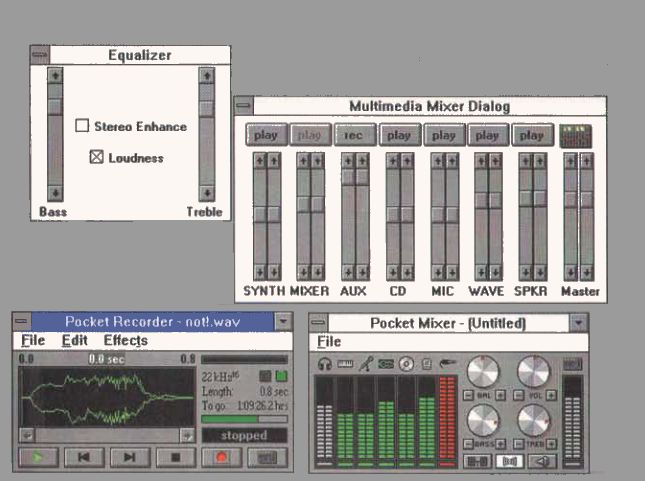
Task: Open the Multimedia Mixer Dialog control menu
Action: point(244,106)
